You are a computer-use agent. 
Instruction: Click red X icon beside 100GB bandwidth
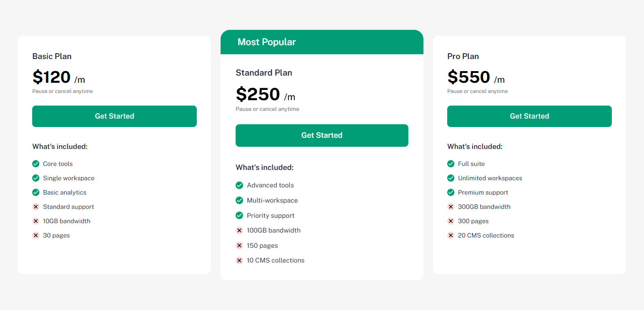(239, 230)
